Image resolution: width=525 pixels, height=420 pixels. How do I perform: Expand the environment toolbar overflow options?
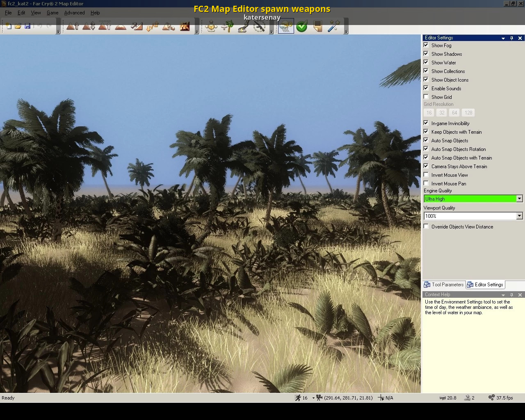tap(346, 31)
